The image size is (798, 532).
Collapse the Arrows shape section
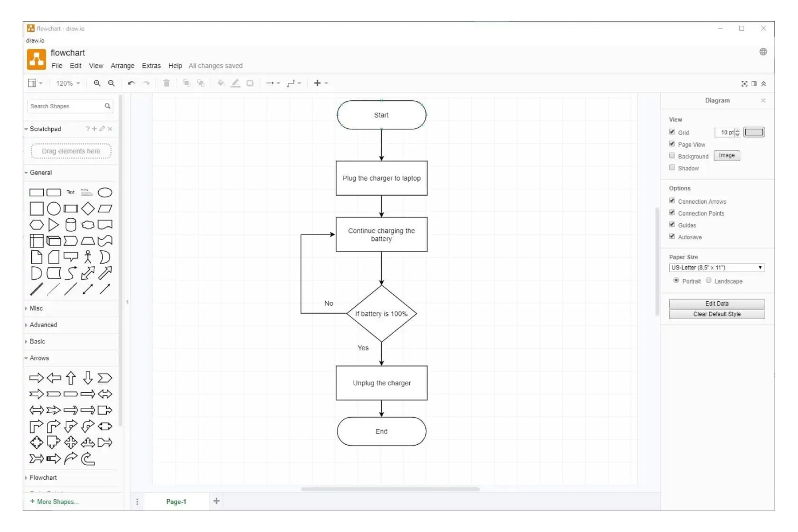click(x=38, y=358)
